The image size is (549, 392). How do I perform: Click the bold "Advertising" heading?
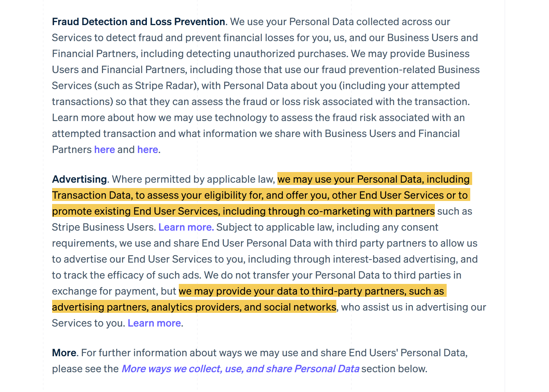pos(80,179)
